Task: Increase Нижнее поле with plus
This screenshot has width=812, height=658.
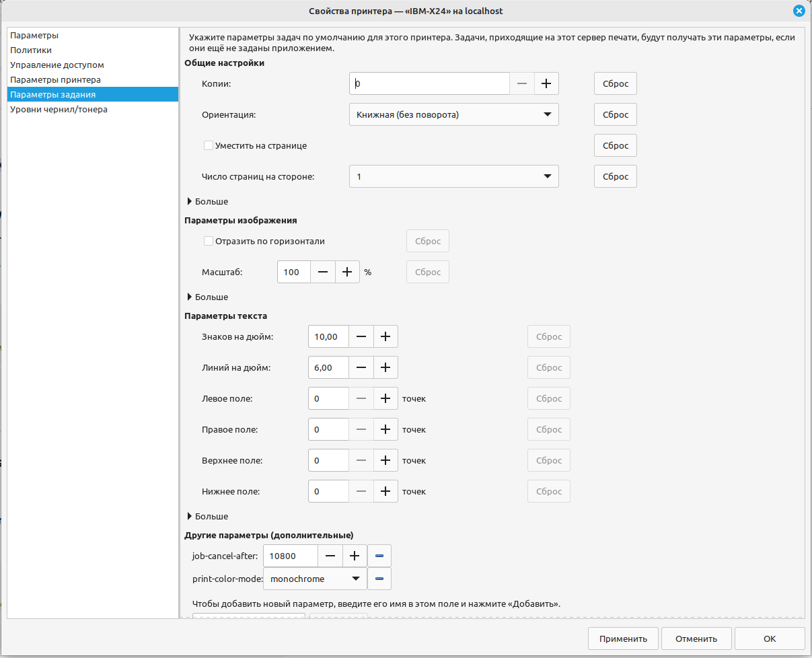Action: click(x=385, y=491)
